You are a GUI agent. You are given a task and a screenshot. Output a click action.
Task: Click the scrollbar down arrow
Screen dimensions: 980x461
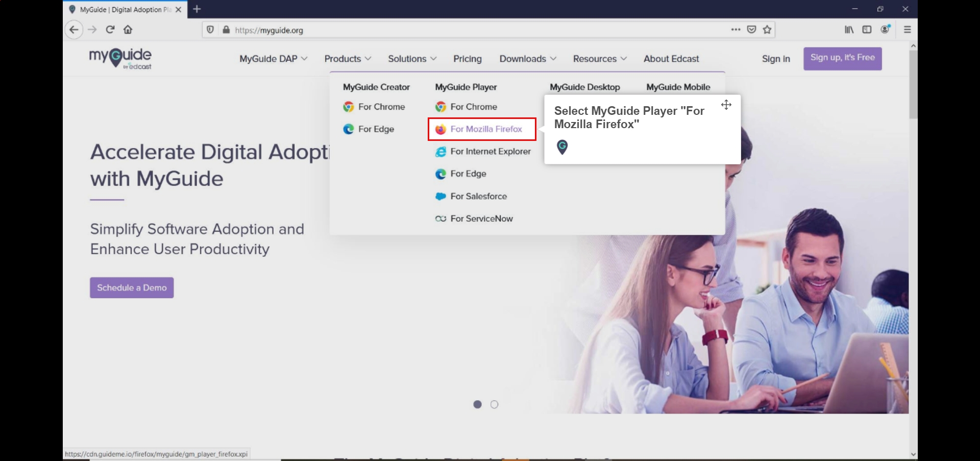coord(913,454)
